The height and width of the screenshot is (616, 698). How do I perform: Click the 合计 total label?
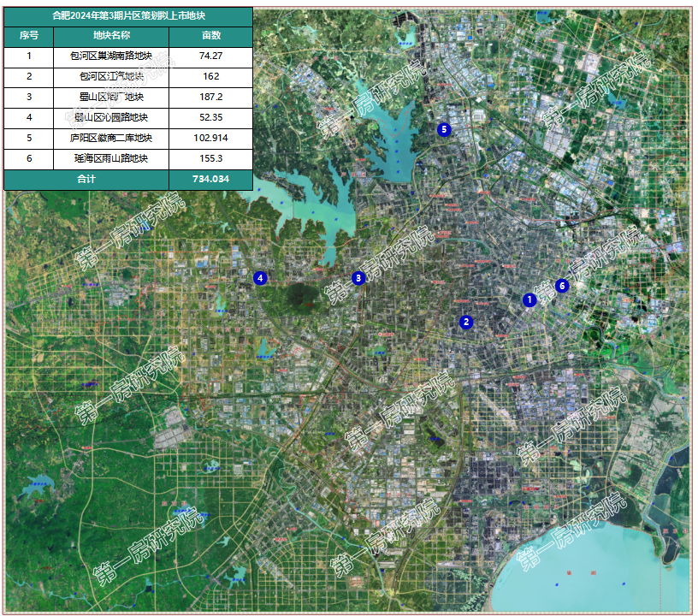86,179
